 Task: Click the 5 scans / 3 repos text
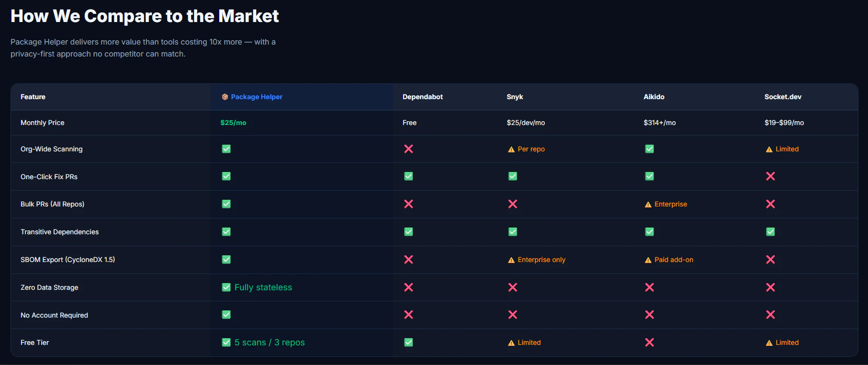[270, 342]
